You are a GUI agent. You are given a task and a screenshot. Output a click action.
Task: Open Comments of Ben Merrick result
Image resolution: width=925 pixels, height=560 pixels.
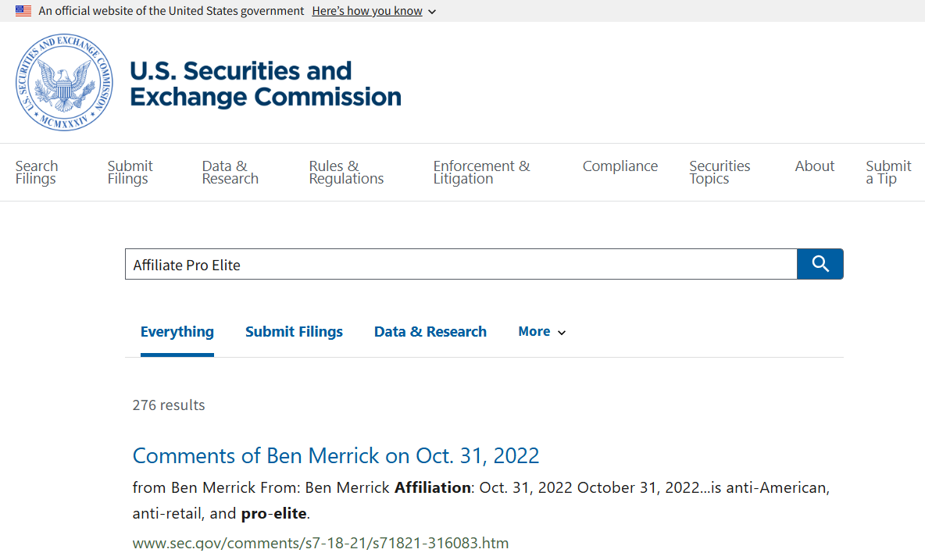click(x=336, y=455)
